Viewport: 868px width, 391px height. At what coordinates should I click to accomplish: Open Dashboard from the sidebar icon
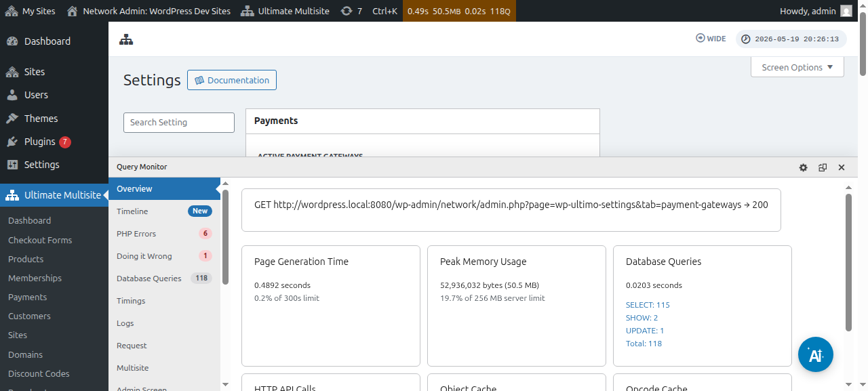pyautogui.click(x=12, y=41)
